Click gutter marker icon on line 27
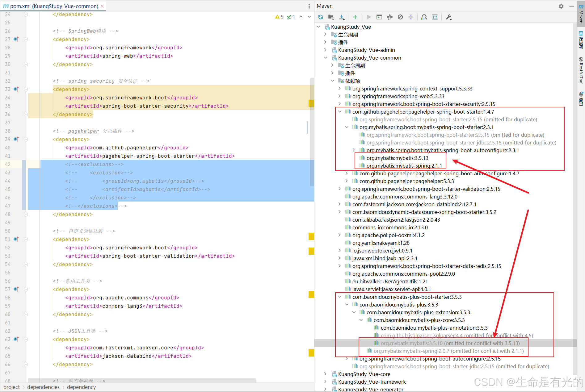The height and width of the screenshot is (392, 585). point(16,39)
